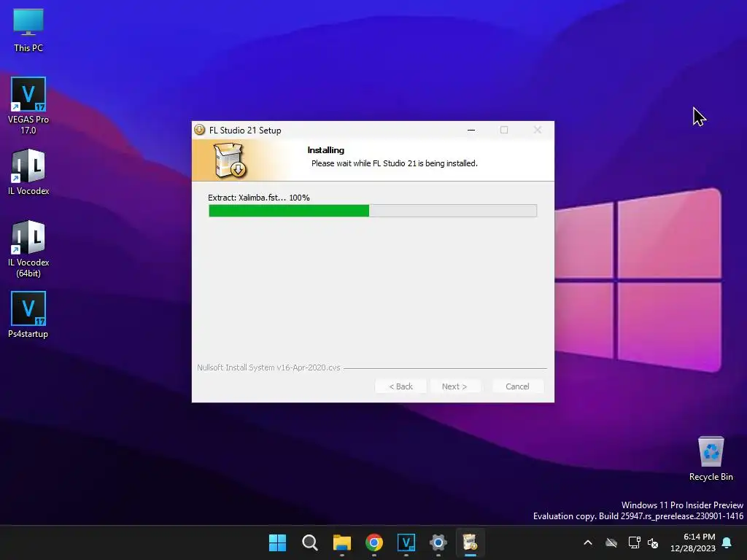Viewport: 747px width, 560px height.
Task: Click the Installing heading text
Action: 326,150
